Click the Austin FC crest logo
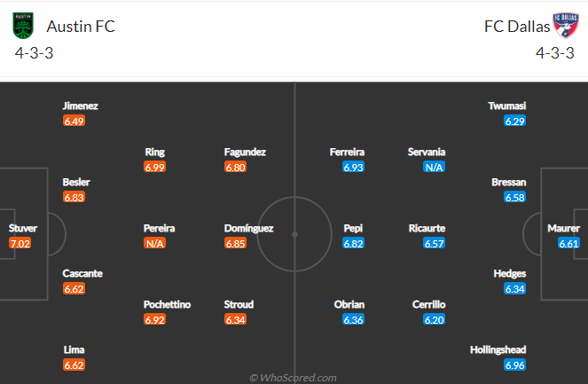Image resolution: width=588 pixels, height=384 pixels. [x=23, y=26]
